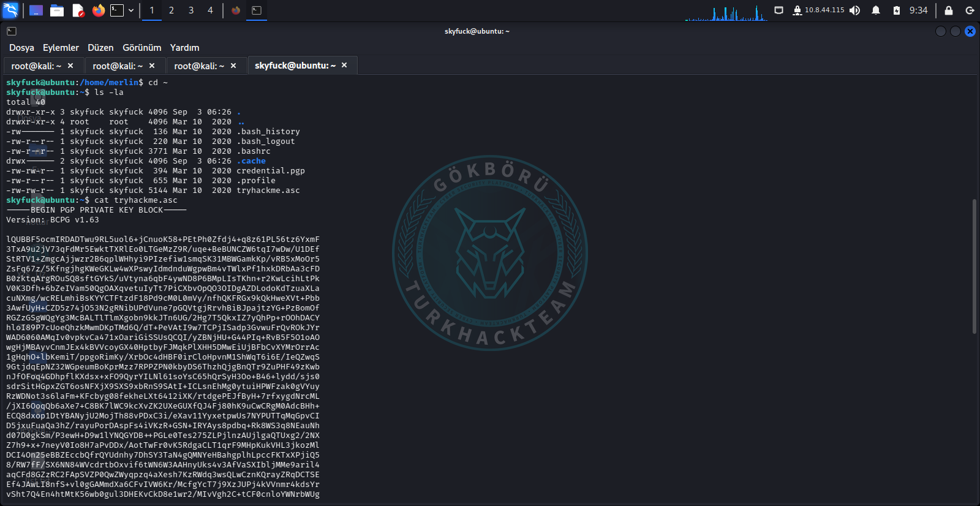Image resolution: width=980 pixels, height=506 pixels.
Task: Click the 'cat tryhackme.asc' command
Action: coord(136,200)
